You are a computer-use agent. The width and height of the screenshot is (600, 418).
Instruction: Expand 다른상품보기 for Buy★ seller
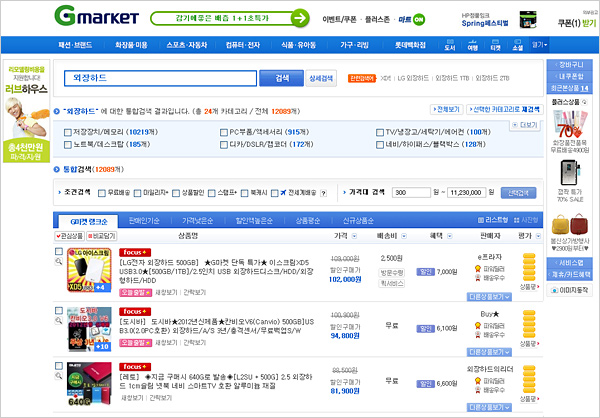pos(489,352)
